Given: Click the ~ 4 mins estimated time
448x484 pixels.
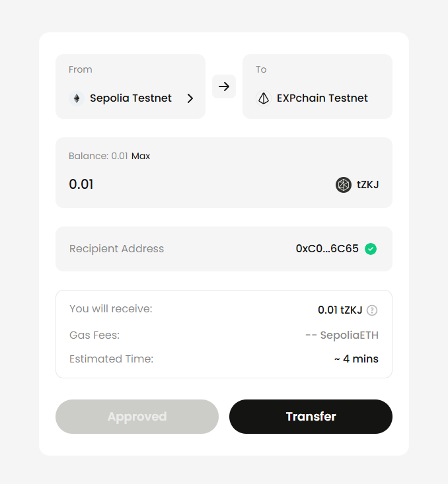Looking at the screenshot, I should (x=356, y=360).
